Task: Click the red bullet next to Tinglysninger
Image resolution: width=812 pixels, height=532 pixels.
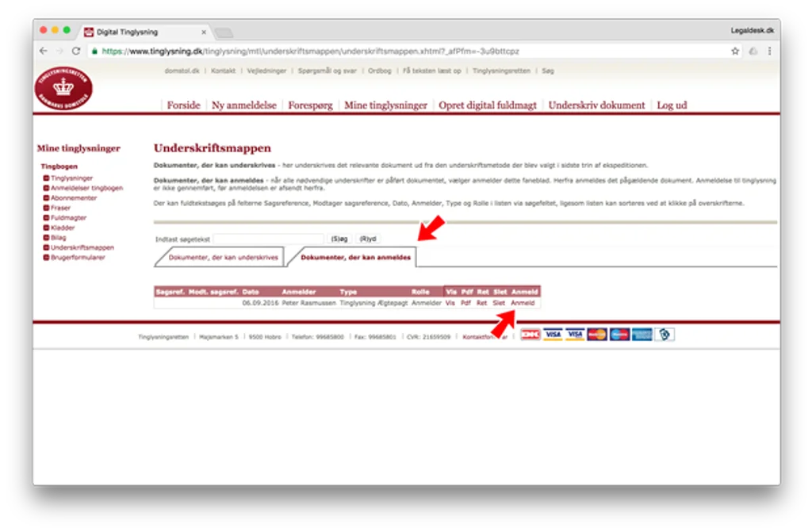Action: pos(46,178)
